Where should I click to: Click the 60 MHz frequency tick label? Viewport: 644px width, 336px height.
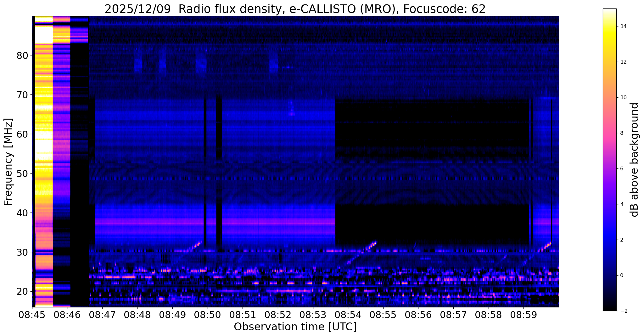(22, 134)
